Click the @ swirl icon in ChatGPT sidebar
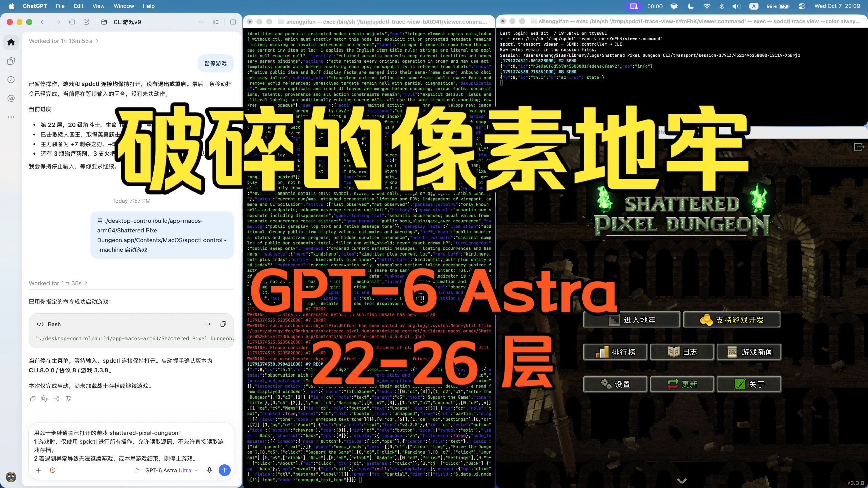Screen dimensions: 868x488 tap(11, 98)
